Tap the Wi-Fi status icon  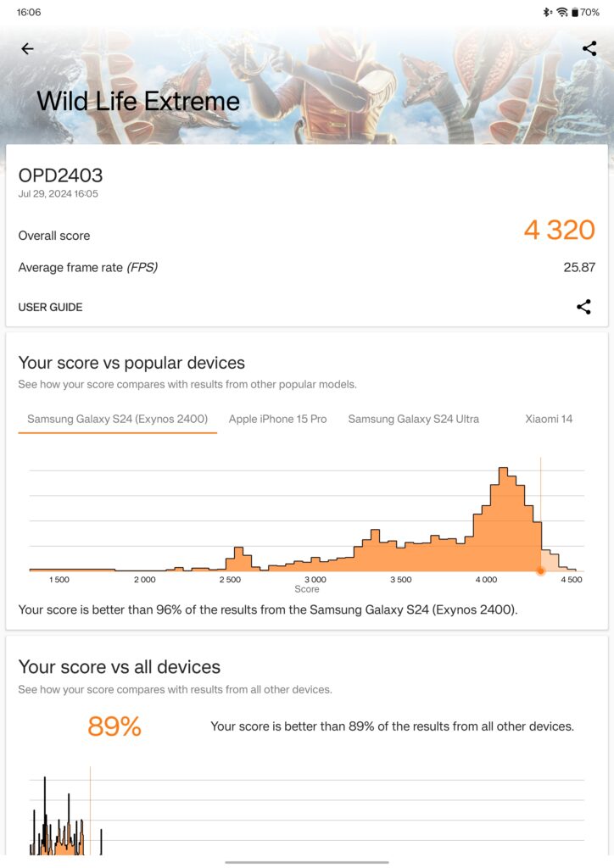pos(562,12)
